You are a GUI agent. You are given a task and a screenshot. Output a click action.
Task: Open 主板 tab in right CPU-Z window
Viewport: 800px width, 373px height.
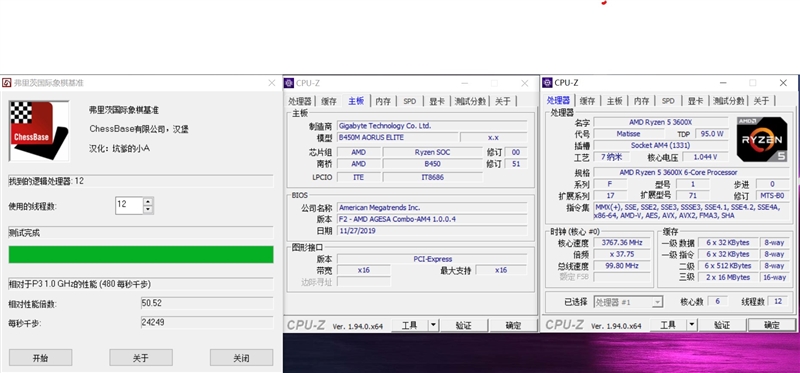614,101
